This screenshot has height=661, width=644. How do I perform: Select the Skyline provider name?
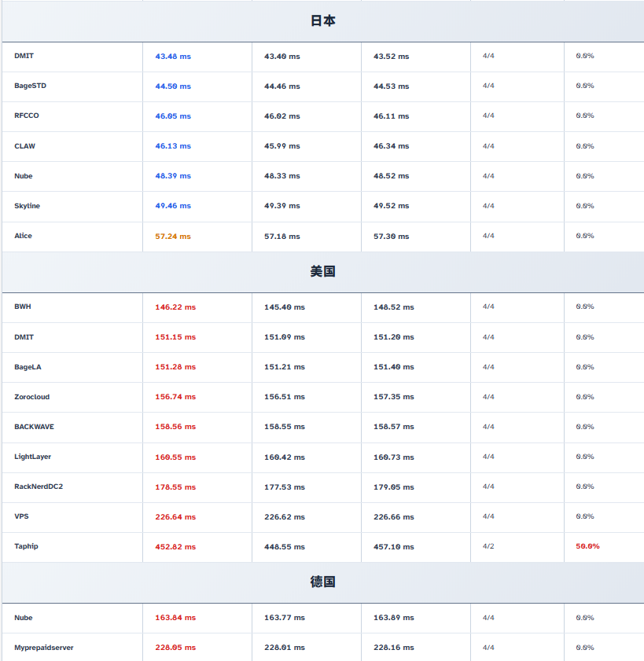coord(27,206)
